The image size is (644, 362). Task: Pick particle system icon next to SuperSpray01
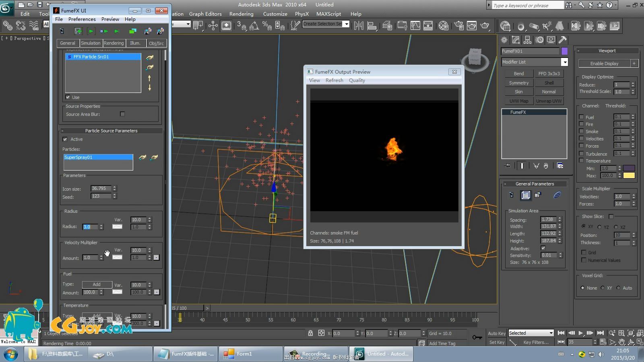[x=142, y=158]
